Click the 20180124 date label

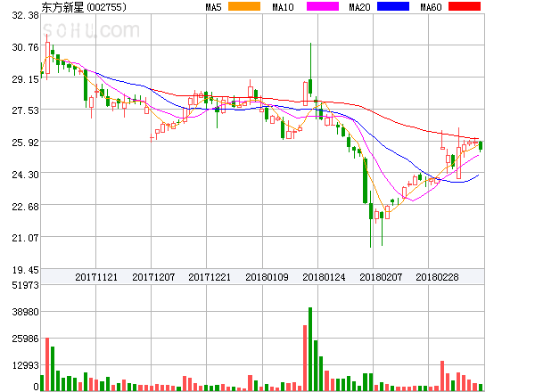[x=324, y=277]
